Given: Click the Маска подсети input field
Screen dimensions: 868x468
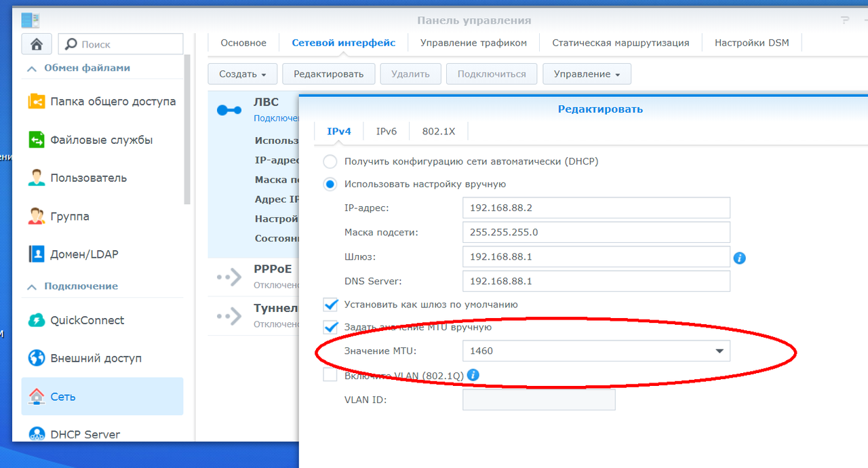Looking at the screenshot, I should coord(596,232).
